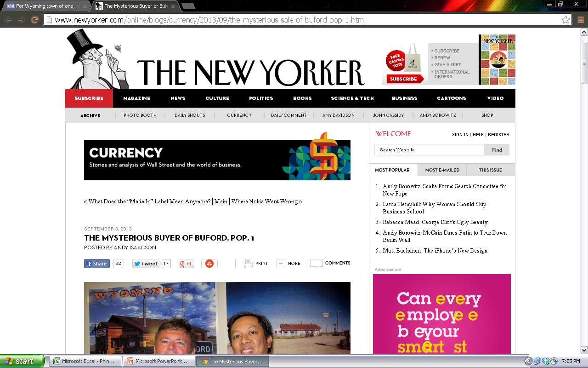Open Currency subnav link
Image resolution: width=588 pixels, height=368 pixels.
[x=239, y=115]
